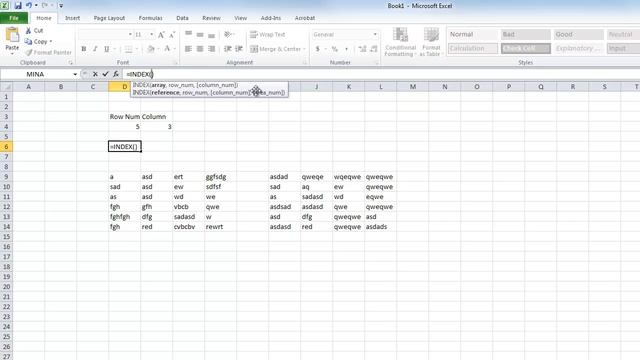Toggle Bold formatting
640x360 pixels.
[84, 49]
